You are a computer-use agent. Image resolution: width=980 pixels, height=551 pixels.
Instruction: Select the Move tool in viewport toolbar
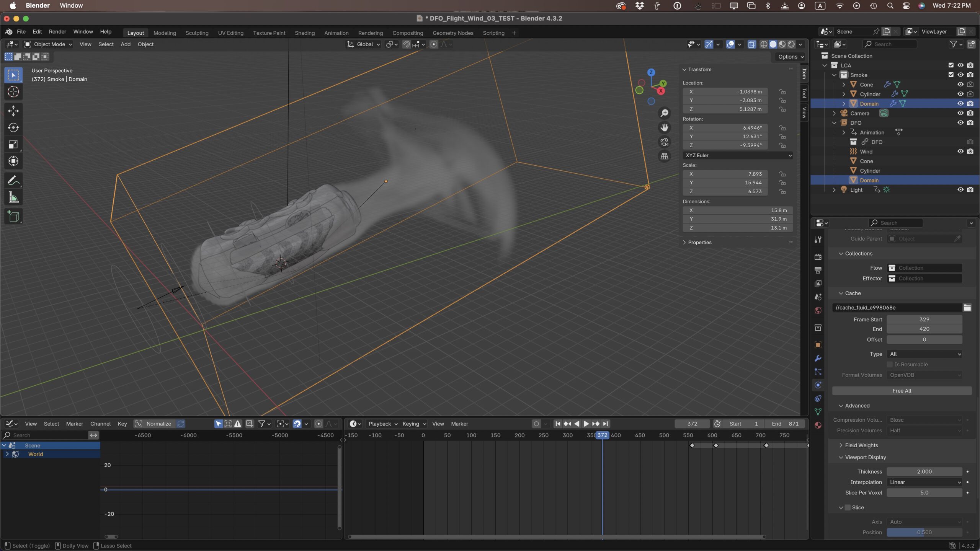pos(13,111)
